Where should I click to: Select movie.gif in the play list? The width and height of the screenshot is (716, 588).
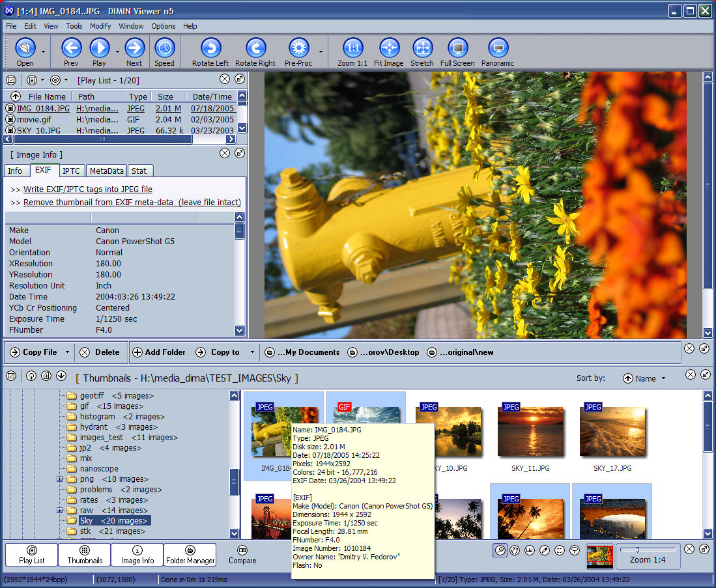click(x=34, y=120)
